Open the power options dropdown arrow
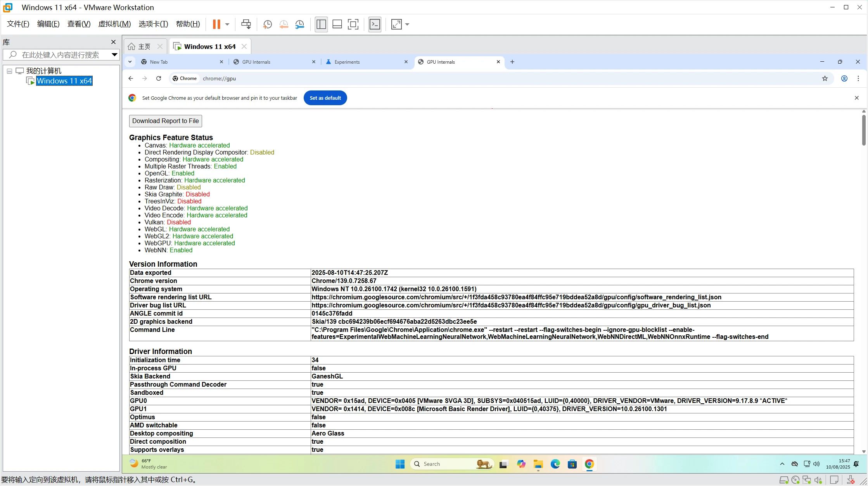868x486 pixels. click(x=227, y=24)
